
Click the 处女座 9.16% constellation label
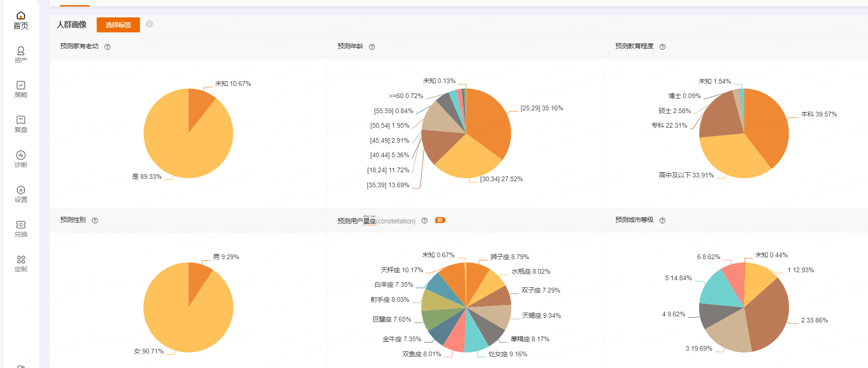click(x=508, y=354)
